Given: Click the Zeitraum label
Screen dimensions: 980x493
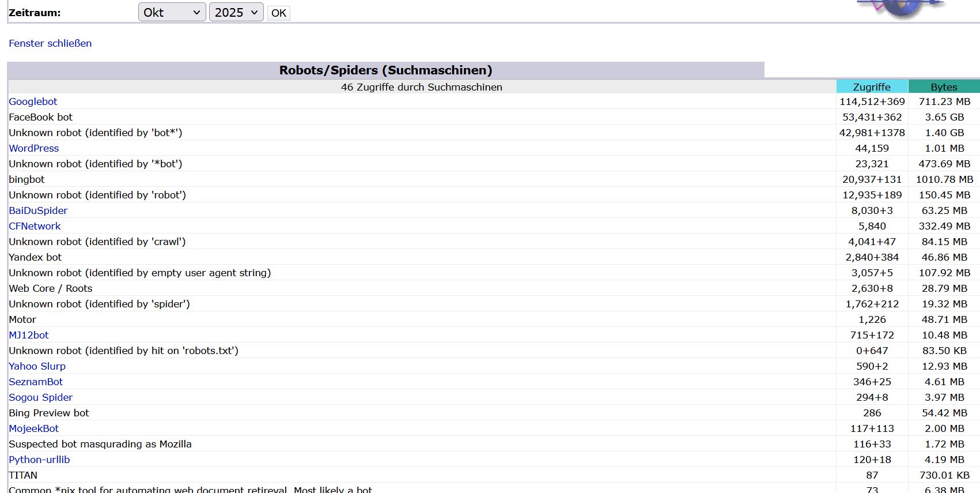Looking at the screenshot, I should [35, 13].
